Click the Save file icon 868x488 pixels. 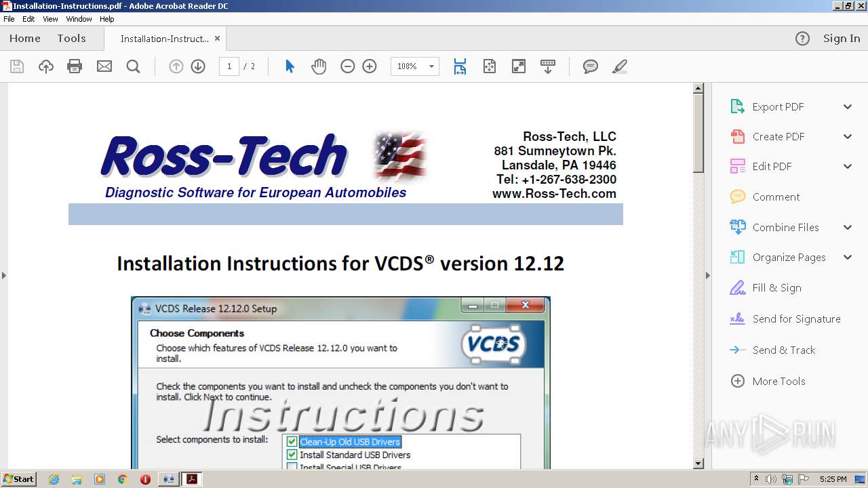pos(17,66)
